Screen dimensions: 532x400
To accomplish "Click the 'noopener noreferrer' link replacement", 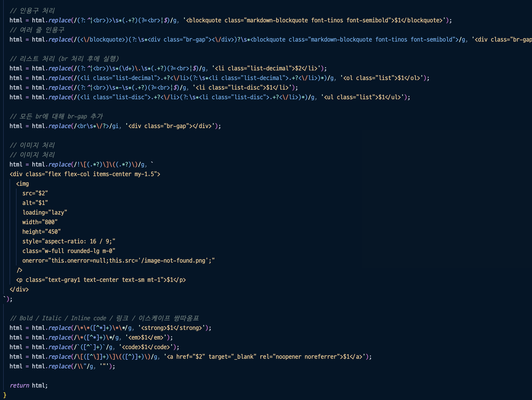I will pyautogui.click(x=306, y=357).
